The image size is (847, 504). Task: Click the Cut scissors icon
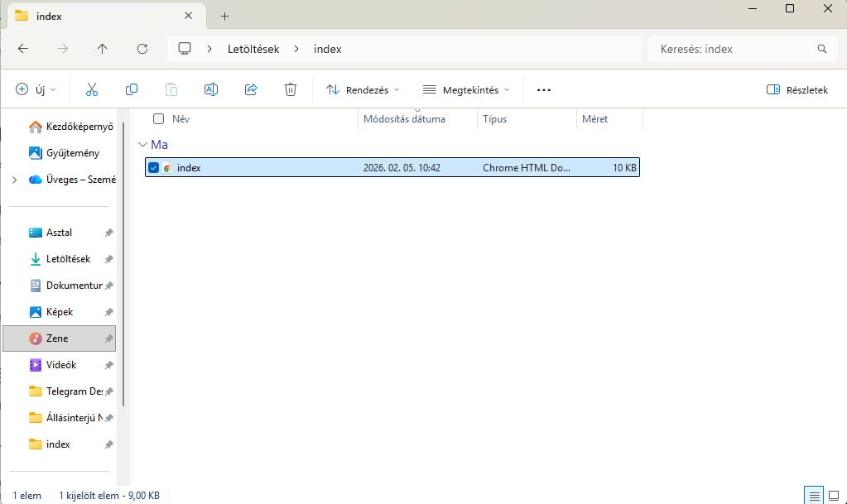tap(92, 89)
